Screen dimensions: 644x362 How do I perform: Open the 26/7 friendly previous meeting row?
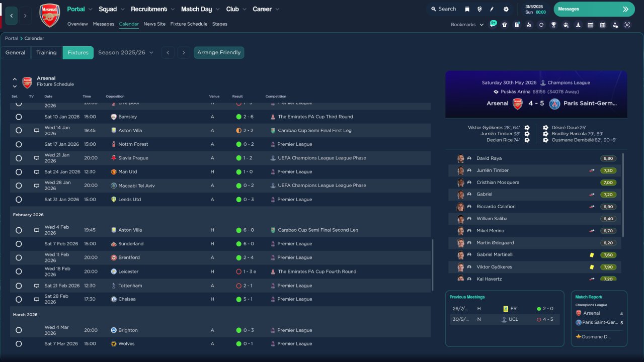[x=505, y=309]
